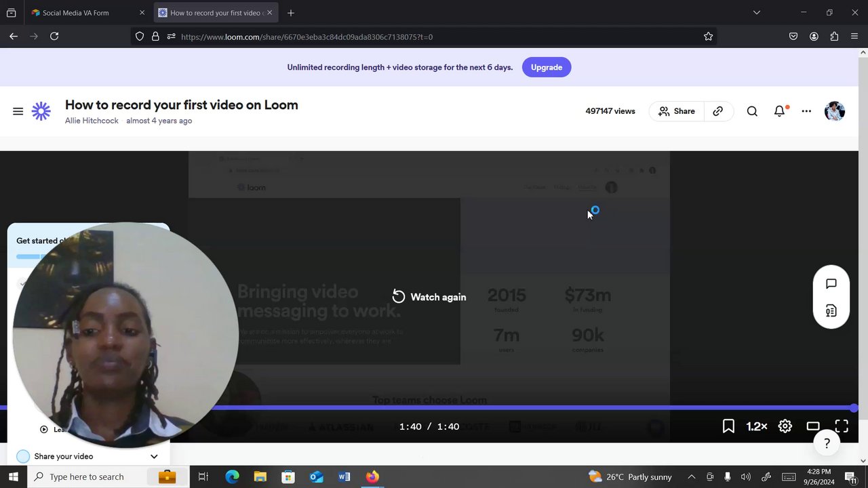
Task: Open volume control in system tray
Action: tap(746, 476)
